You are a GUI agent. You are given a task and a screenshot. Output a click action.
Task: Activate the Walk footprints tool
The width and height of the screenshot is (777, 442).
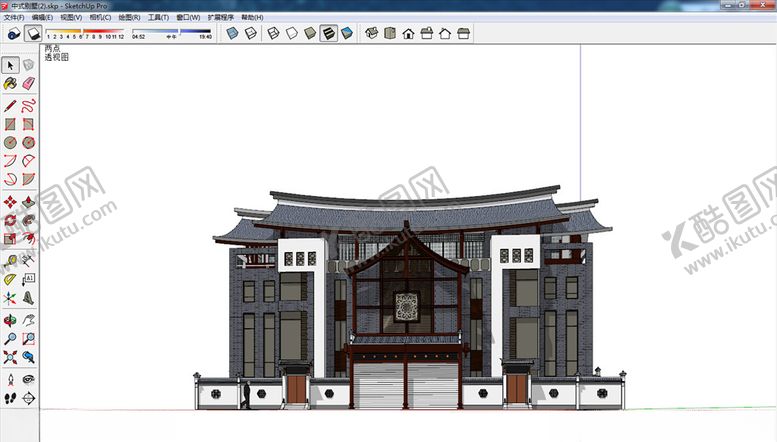10,397
